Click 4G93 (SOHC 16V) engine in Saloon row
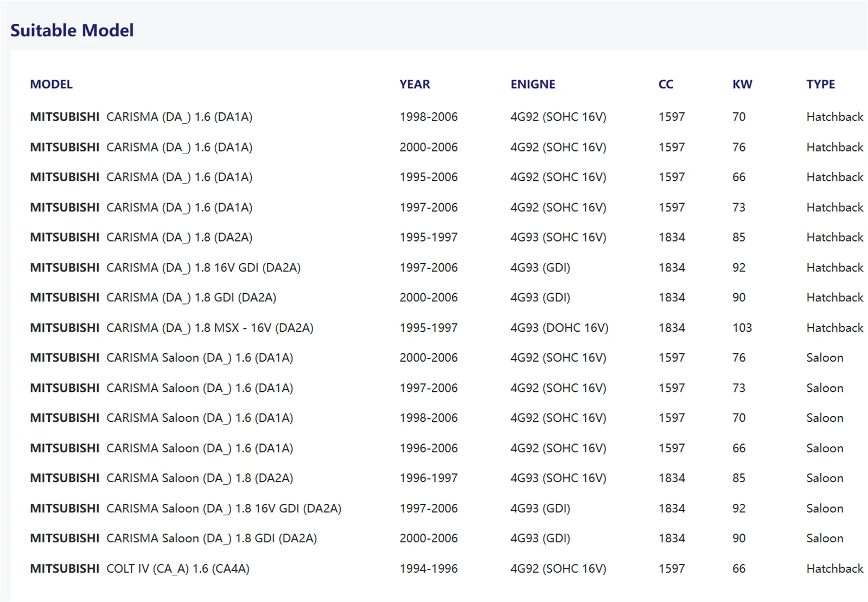This screenshot has height=602, width=868. [x=558, y=478]
